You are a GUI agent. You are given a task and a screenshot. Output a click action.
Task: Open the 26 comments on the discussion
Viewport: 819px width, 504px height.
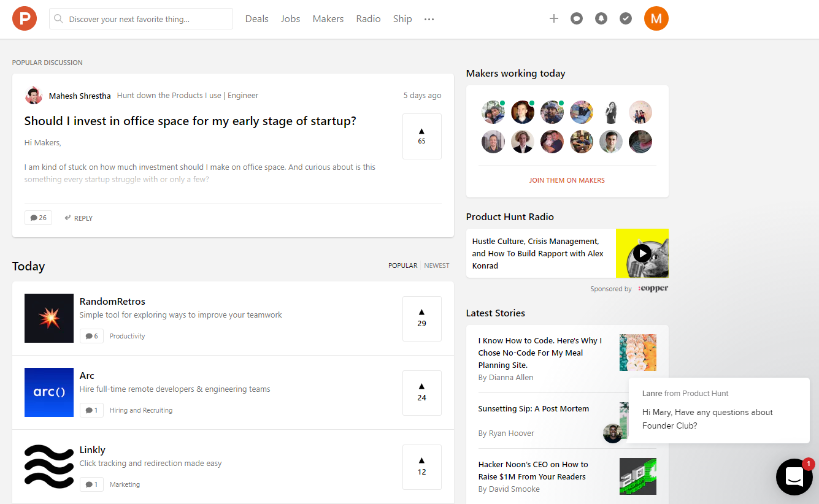pyautogui.click(x=38, y=218)
